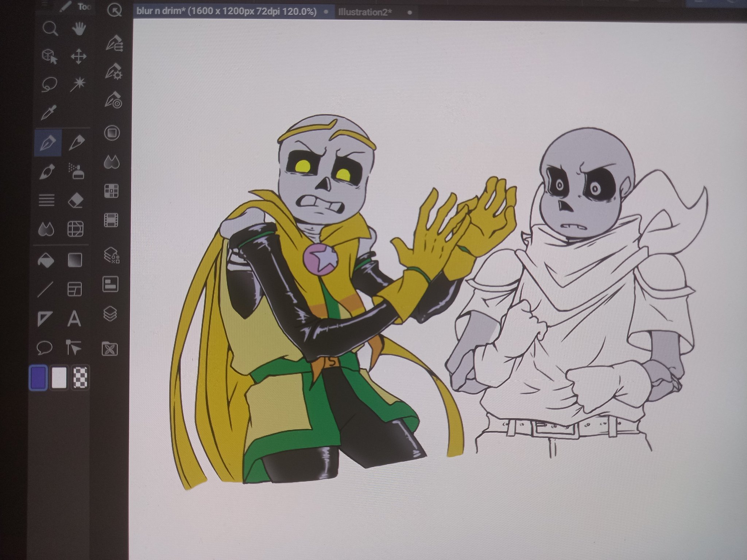Close the 'blur n drim*' tab dot

pos(326,12)
